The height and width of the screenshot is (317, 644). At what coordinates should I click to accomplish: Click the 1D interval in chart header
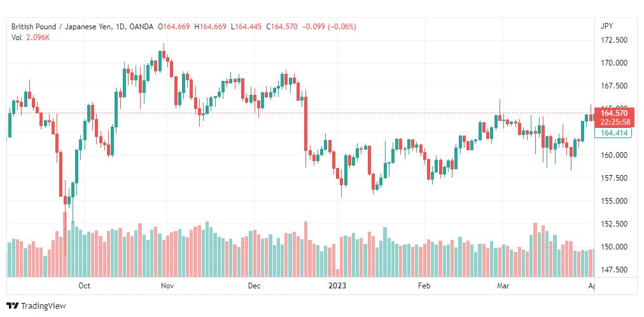point(121,27)
